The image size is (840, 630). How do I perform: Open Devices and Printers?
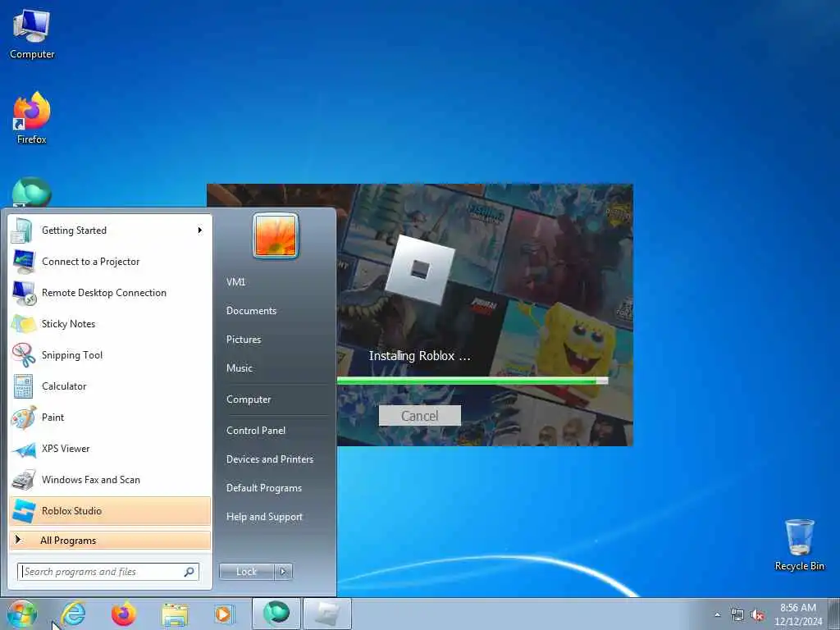269,459
